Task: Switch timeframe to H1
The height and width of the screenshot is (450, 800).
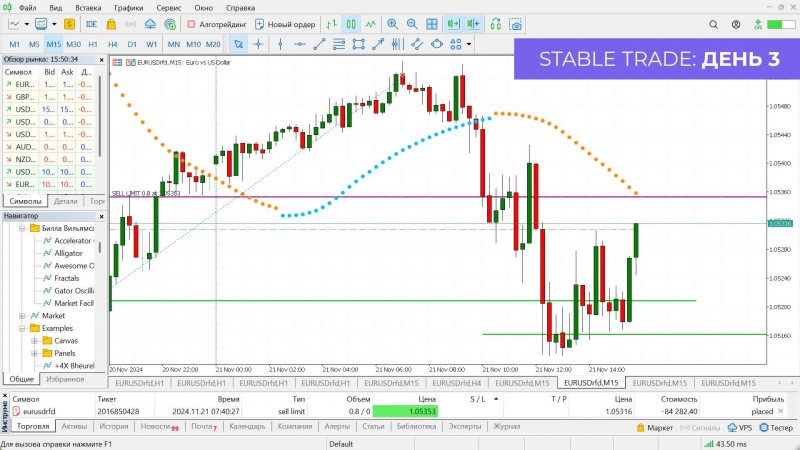Action: pos(93,44)
